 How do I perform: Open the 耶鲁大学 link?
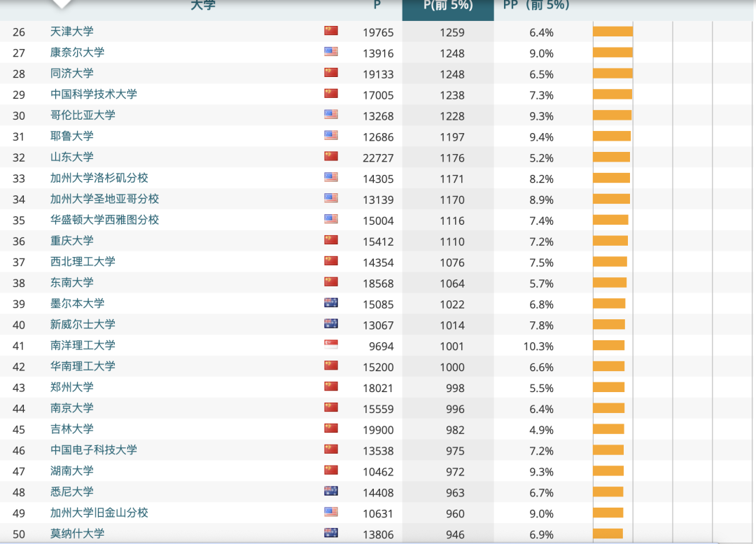click(x=72, y=136)
